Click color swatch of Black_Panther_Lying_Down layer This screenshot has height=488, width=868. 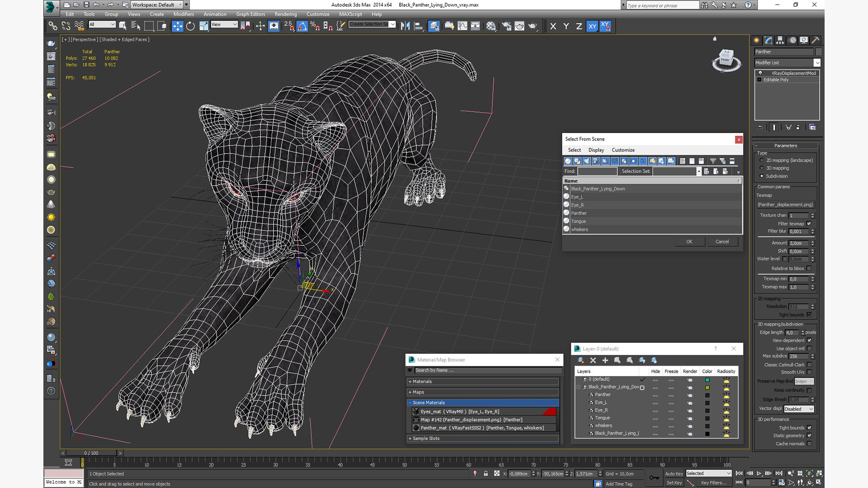click(708, 388)
